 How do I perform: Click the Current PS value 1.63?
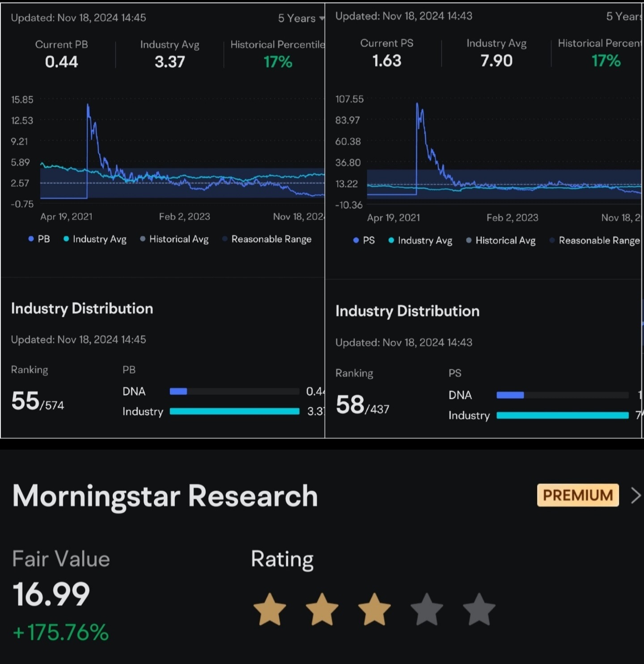pos(387,60)
